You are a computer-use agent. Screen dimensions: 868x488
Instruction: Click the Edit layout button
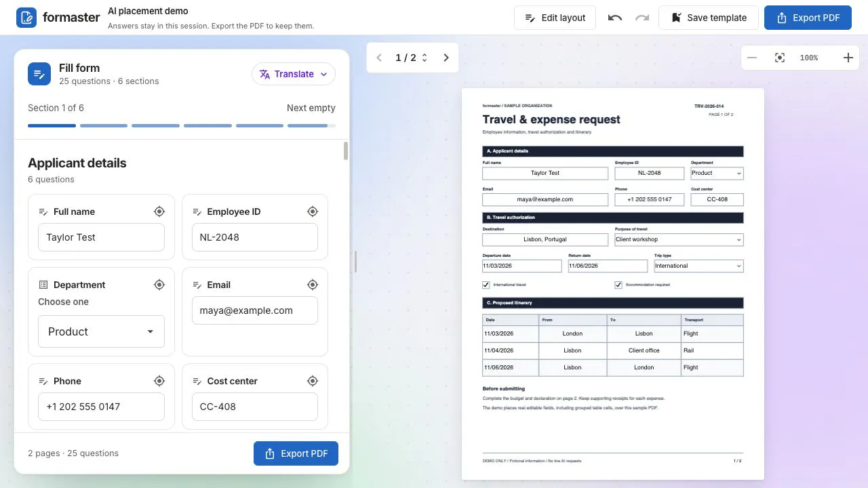(555, 18)
